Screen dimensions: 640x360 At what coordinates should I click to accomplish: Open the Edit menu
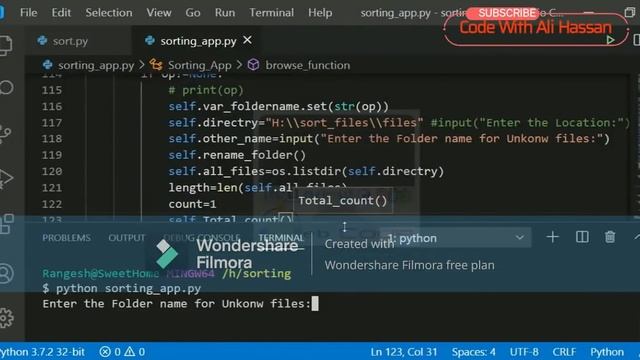click(x=61, y=13)
